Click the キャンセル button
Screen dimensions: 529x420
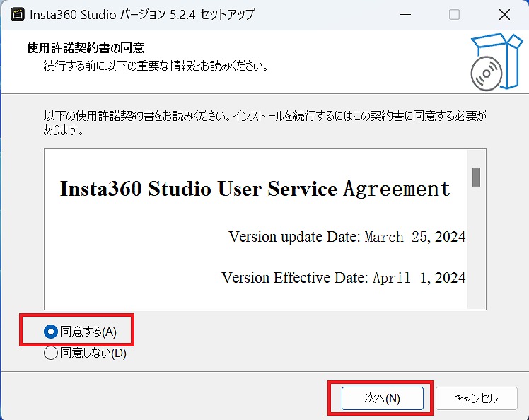point(477,398)
